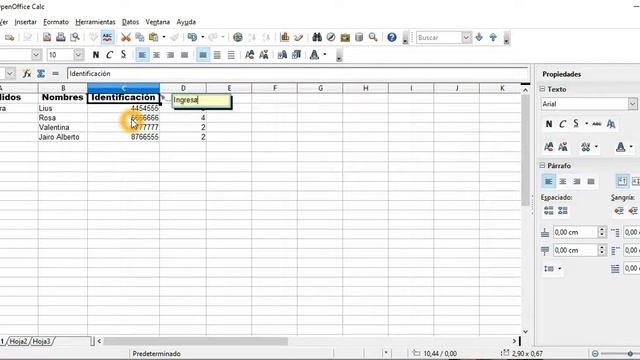
Task: Open the Function Wizard fx icon
Action: [27, 73]
